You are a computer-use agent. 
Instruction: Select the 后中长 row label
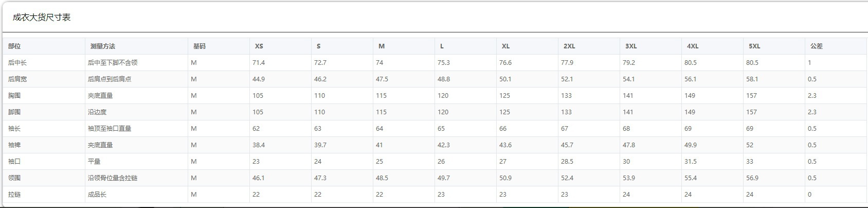(17, 63)
